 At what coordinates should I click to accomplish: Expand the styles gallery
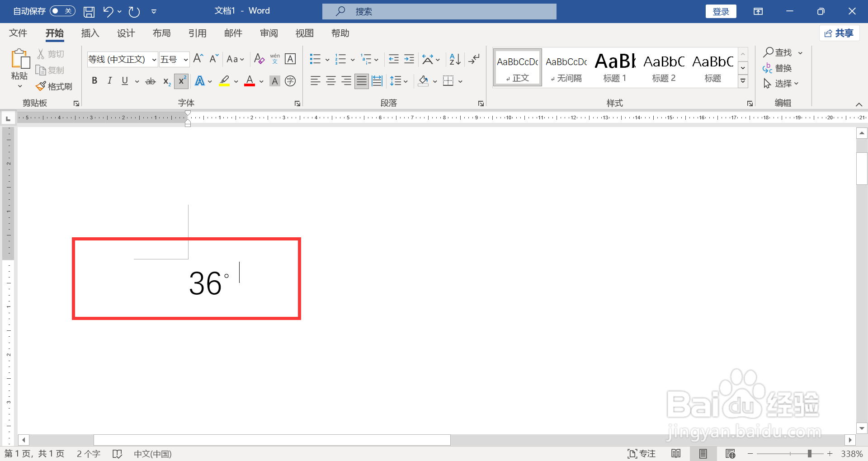(743, 81)
